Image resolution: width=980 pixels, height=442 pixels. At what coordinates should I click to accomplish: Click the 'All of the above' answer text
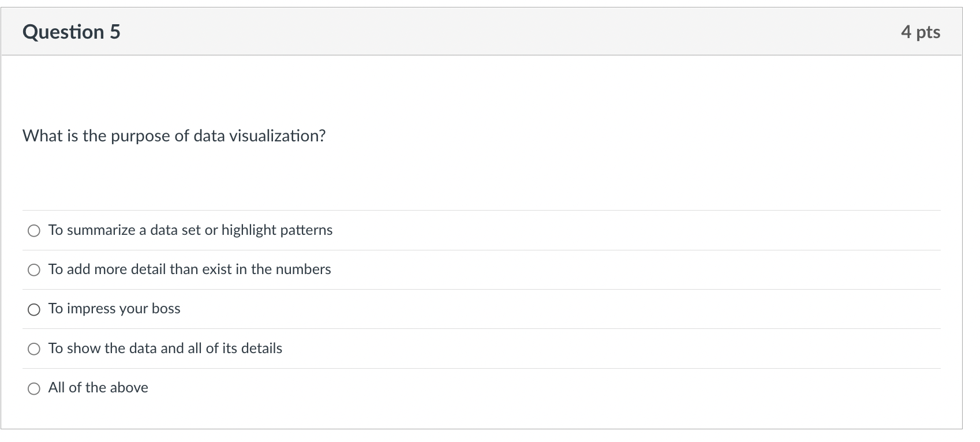[98, 388]
